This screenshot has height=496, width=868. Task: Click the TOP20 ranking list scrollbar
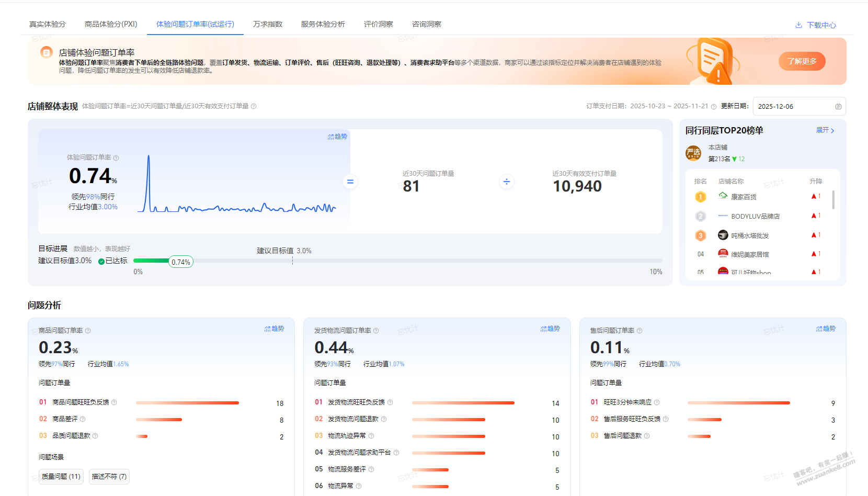click(833, 200)
